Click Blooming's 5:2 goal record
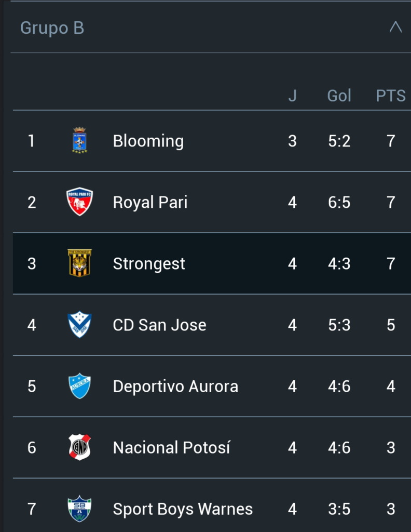The image size is (411, 532). pos(339,141)
